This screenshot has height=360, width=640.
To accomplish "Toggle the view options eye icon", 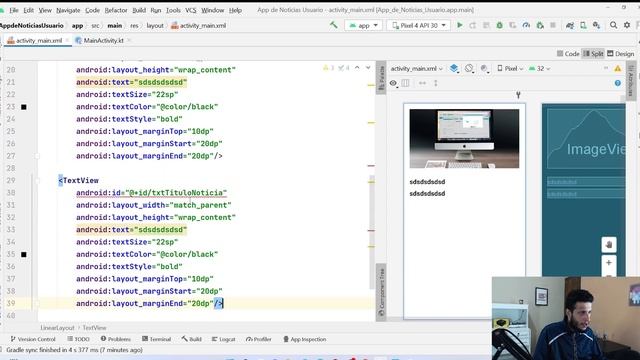I will [393, 83].
